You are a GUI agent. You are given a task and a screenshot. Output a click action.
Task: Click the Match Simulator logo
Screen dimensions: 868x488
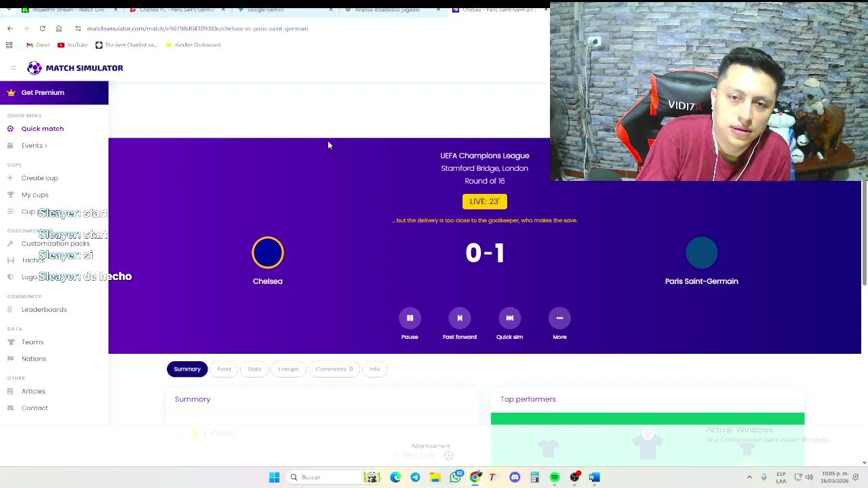[x=75, y=68]
